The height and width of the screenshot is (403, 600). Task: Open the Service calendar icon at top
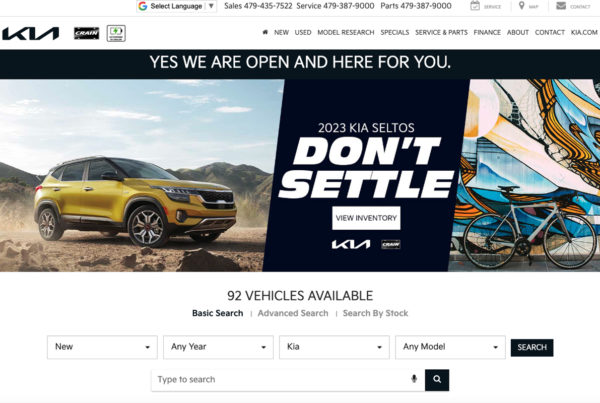coord(475,6)
